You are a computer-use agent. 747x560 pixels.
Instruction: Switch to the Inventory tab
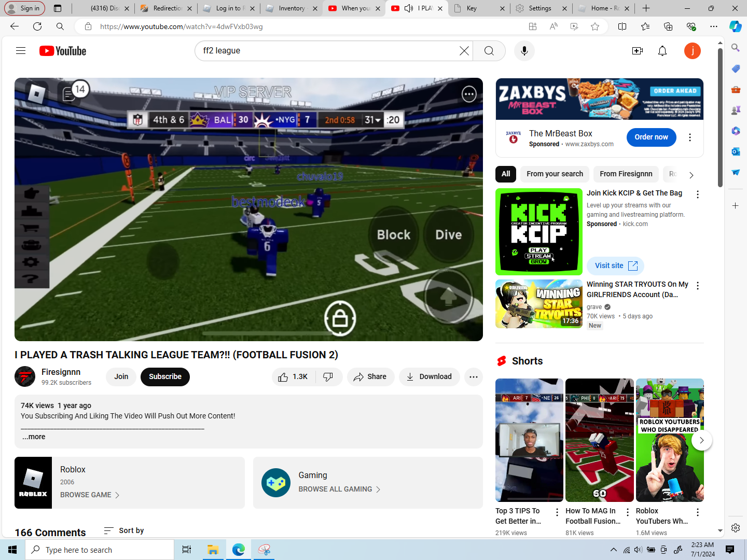coord(291,8)
